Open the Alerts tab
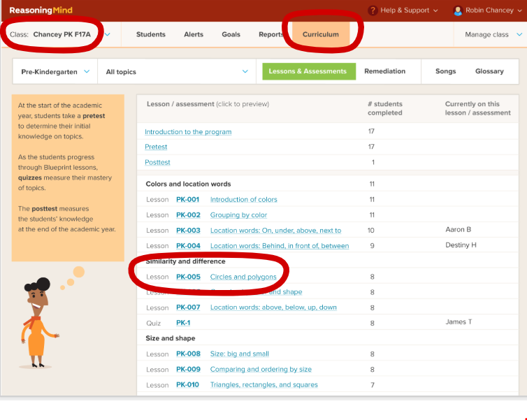 (x=194, y=34)
